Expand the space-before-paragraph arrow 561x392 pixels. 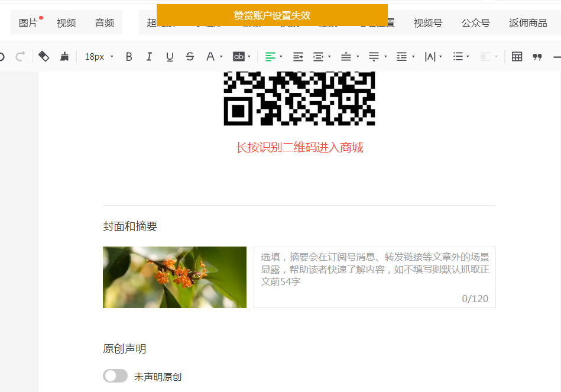[358, 57]
